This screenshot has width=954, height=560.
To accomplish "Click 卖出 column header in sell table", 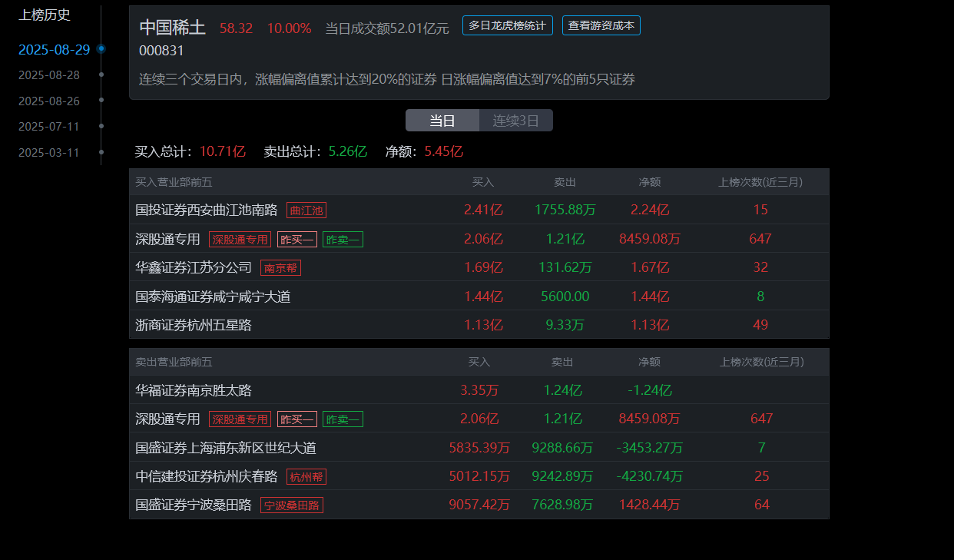I will pyautogui.click(x=562, y=362).
